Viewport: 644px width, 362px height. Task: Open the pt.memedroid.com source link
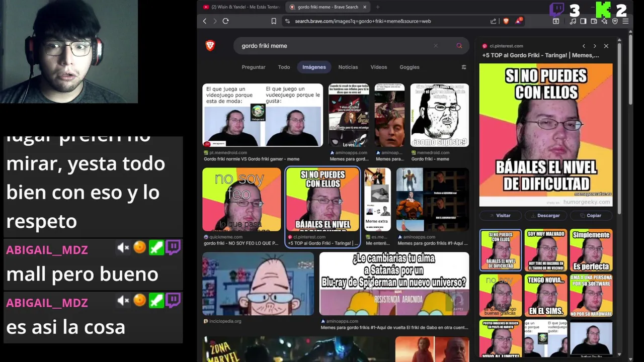[228, 152]
